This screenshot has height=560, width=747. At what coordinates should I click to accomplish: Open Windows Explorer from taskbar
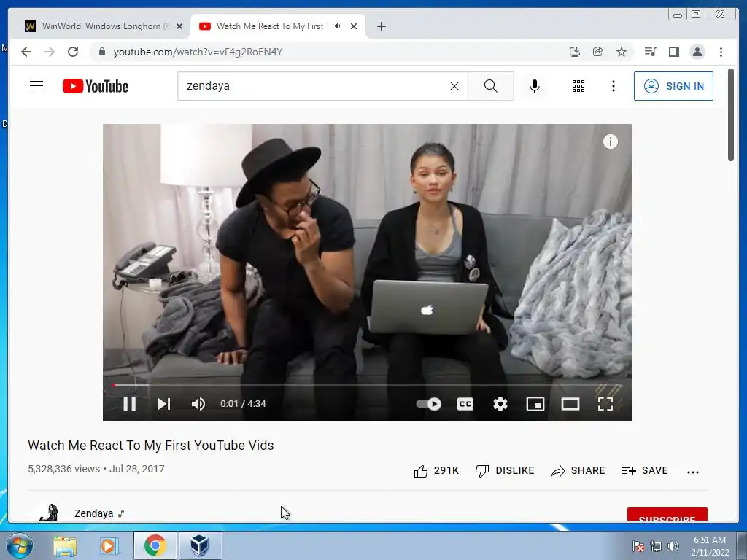click(65, 545)
